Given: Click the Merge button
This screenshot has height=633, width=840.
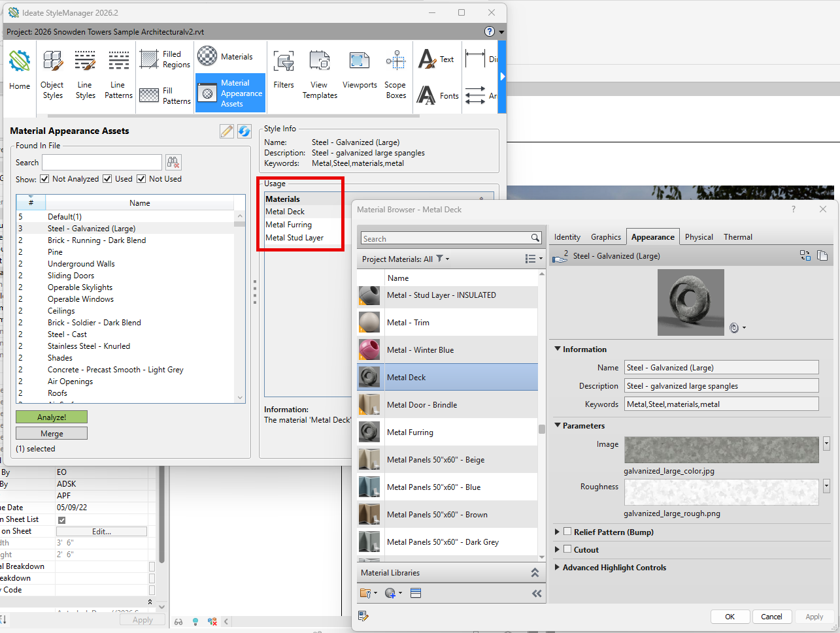Looking at the screenshot, I should coord(52,433).
